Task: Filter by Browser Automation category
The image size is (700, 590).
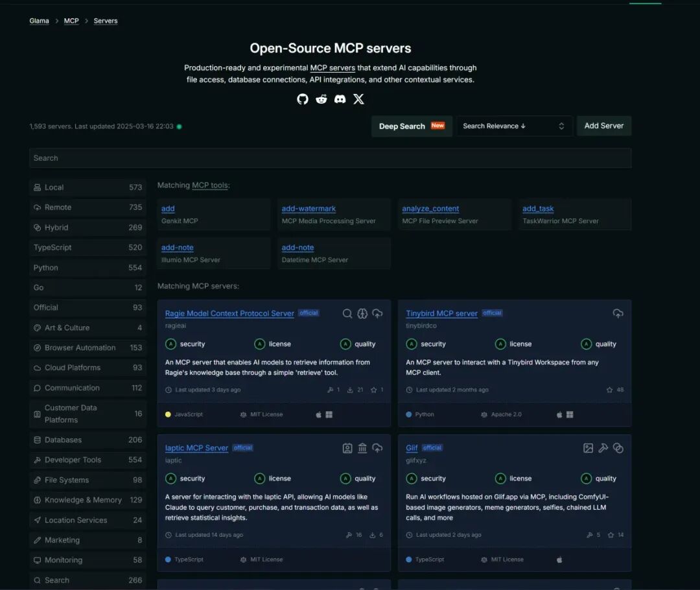Action: (88, 348)
